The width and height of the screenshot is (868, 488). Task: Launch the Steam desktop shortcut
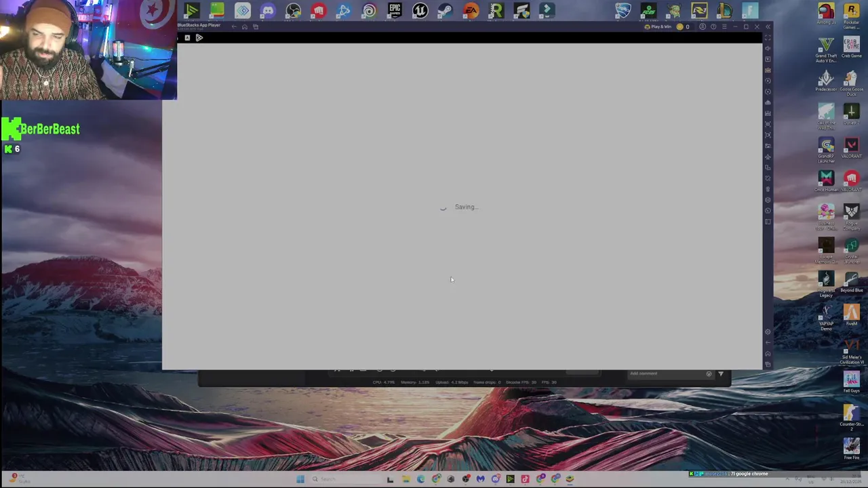(446, 11)
